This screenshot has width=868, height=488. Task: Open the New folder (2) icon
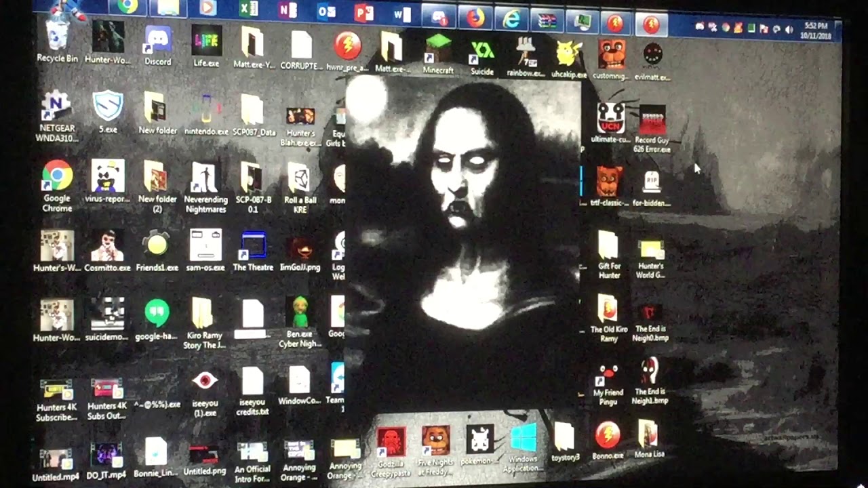click(157, 186)
